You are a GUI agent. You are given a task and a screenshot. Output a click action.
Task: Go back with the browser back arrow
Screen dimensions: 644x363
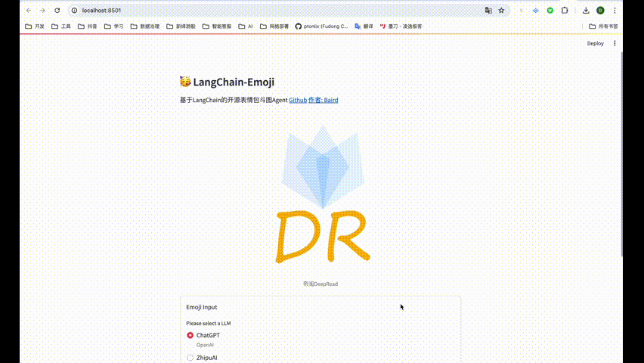pos(28,11)
